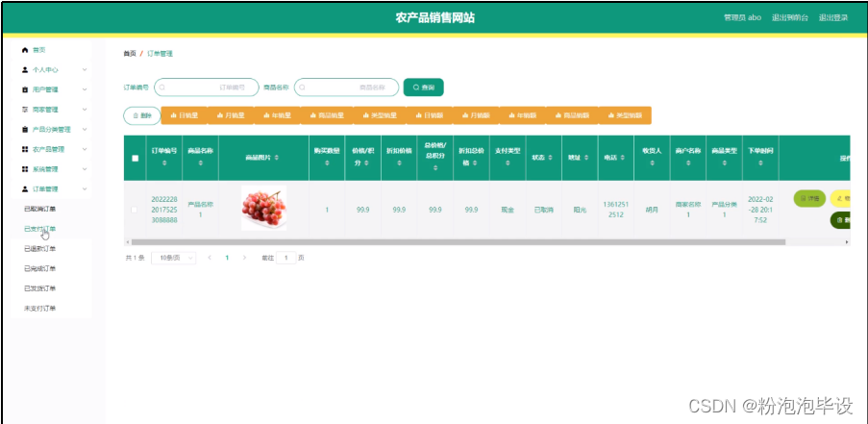868x424 pixels.
Task: Click the 个人中心 person icon
Action: pos(25,70)
